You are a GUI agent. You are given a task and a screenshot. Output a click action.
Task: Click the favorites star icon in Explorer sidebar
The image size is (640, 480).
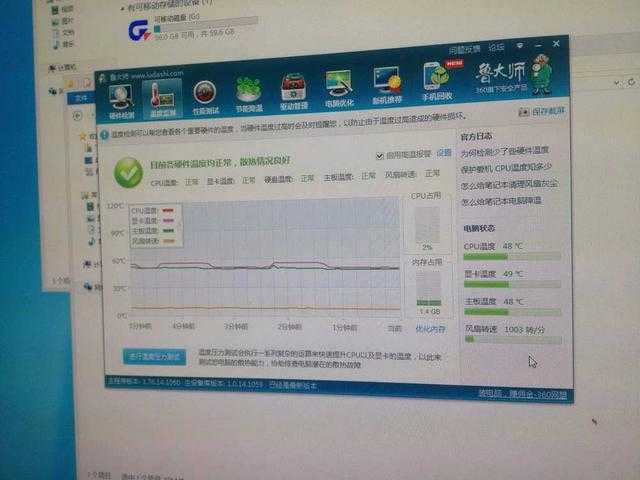pos(83,136)
